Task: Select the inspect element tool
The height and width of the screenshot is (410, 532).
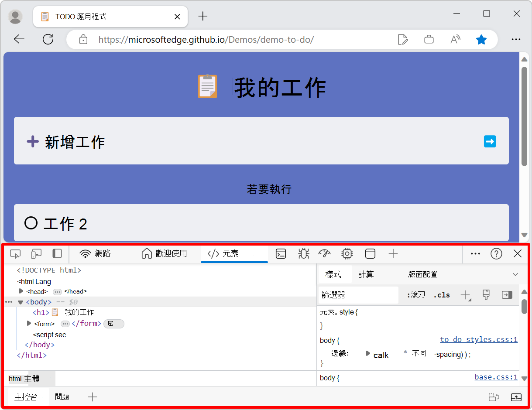Action: (15, 253)
